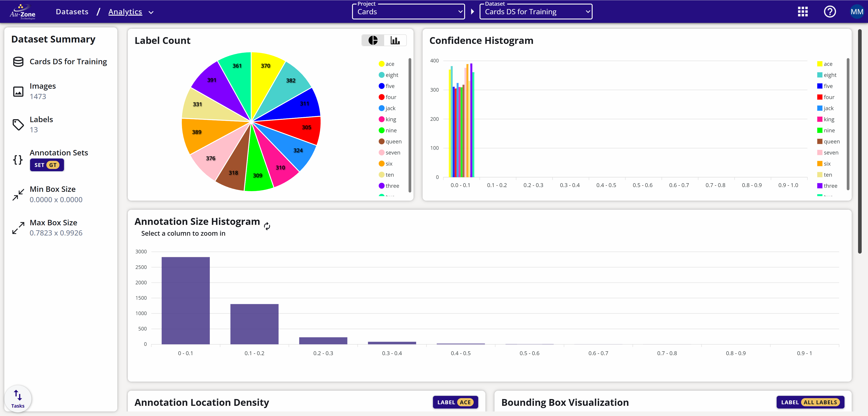Select the pie chart view icon

click(x=373, y=40)
